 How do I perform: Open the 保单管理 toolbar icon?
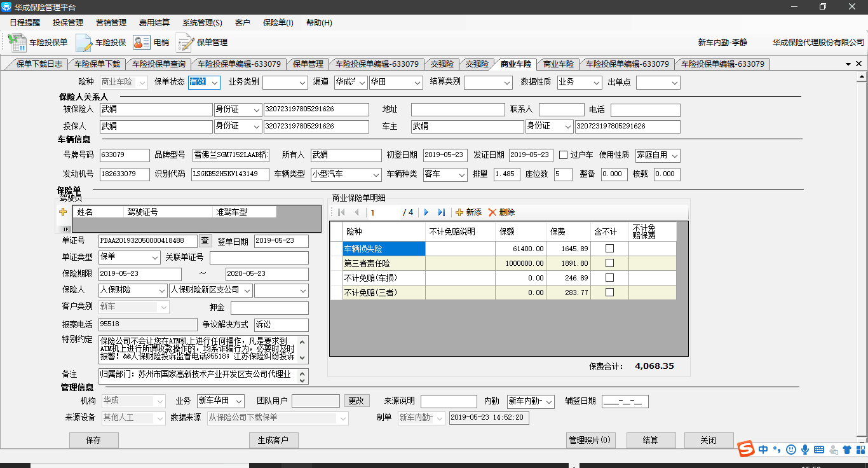click(x=202, y=43)
